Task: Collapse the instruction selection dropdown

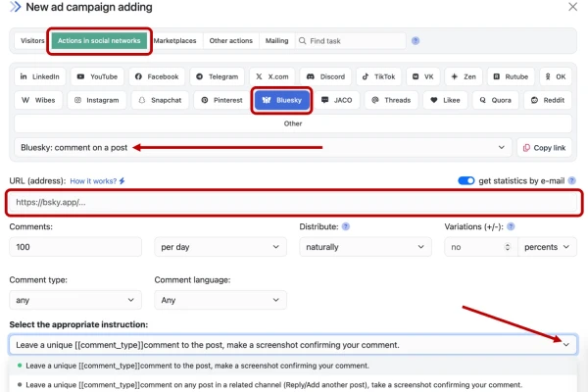Action: click(x=565, y=345)
